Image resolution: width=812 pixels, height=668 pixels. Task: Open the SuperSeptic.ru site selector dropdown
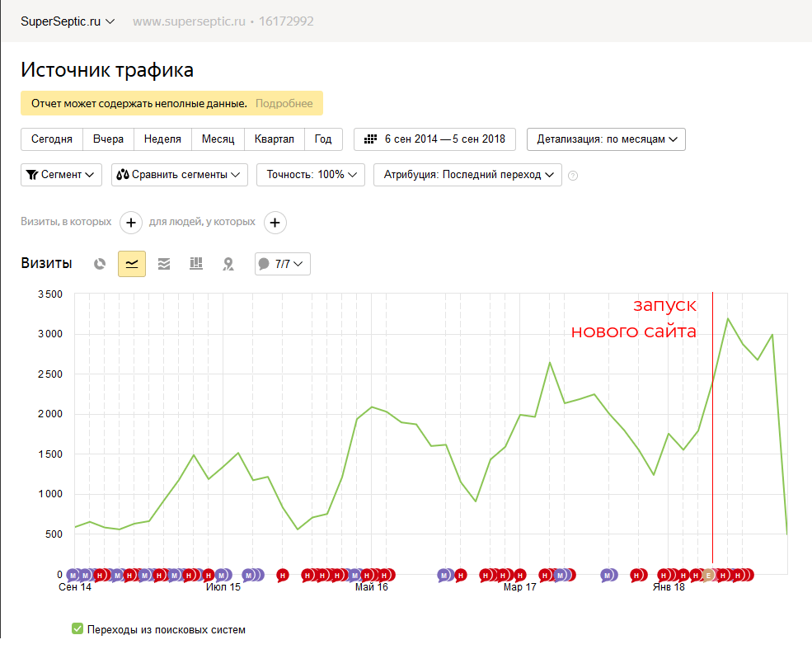pos(68,21)
